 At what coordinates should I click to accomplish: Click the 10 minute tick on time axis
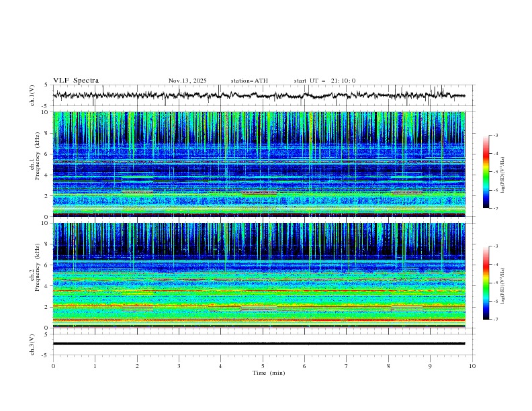pyautogui.click(x=472, y=366)
